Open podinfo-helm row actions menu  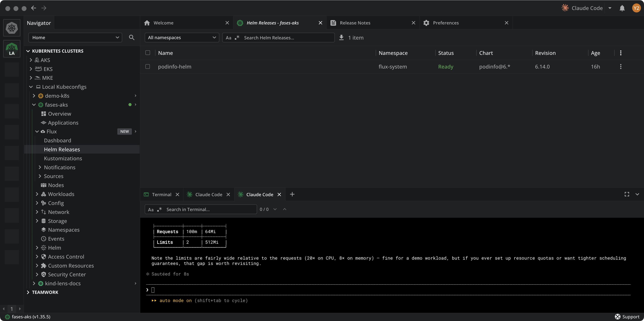pyautogui.click(x=621, y=66)
